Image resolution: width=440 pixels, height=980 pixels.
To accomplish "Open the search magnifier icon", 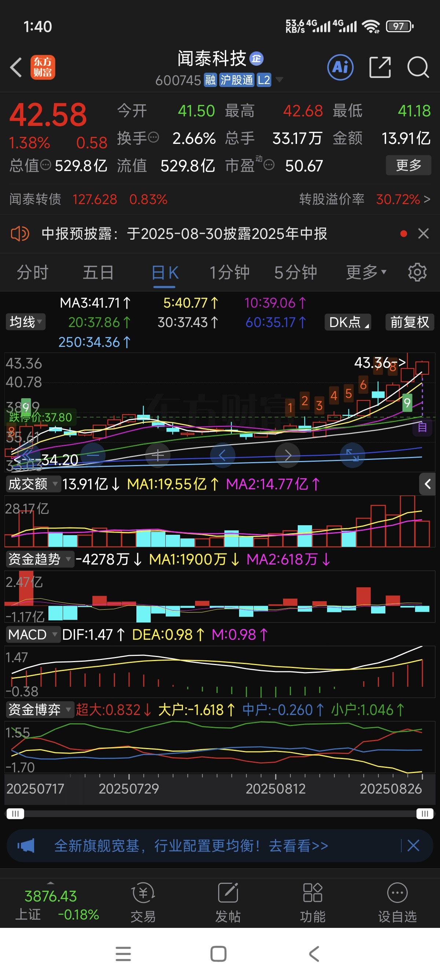I will click(418, 67).
